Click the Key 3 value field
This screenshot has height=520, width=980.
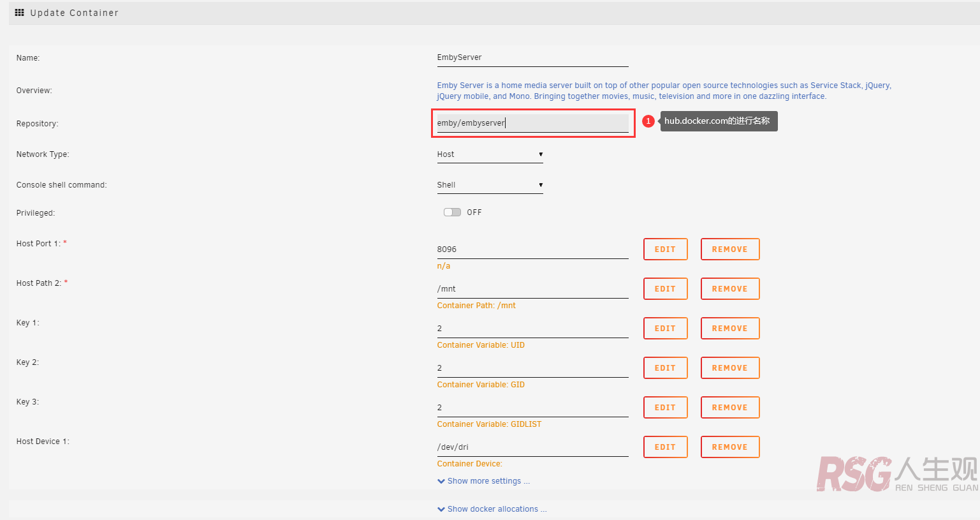[x=532, y=408]
